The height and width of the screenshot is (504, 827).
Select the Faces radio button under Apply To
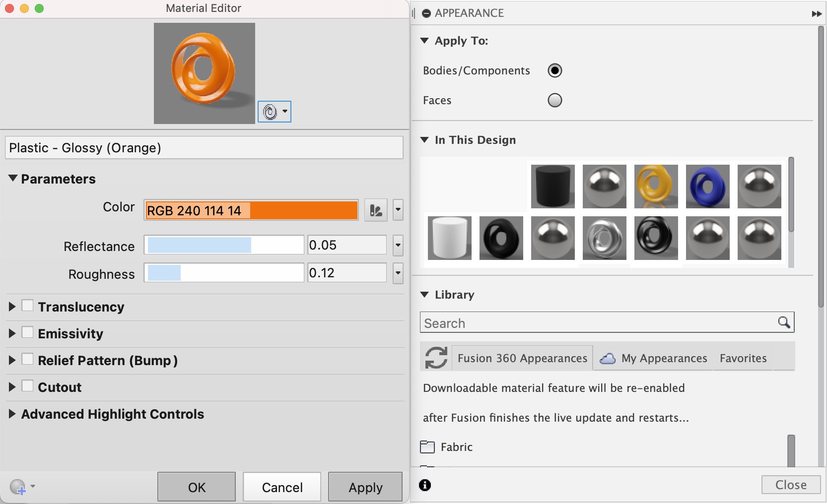click(555, 100)
